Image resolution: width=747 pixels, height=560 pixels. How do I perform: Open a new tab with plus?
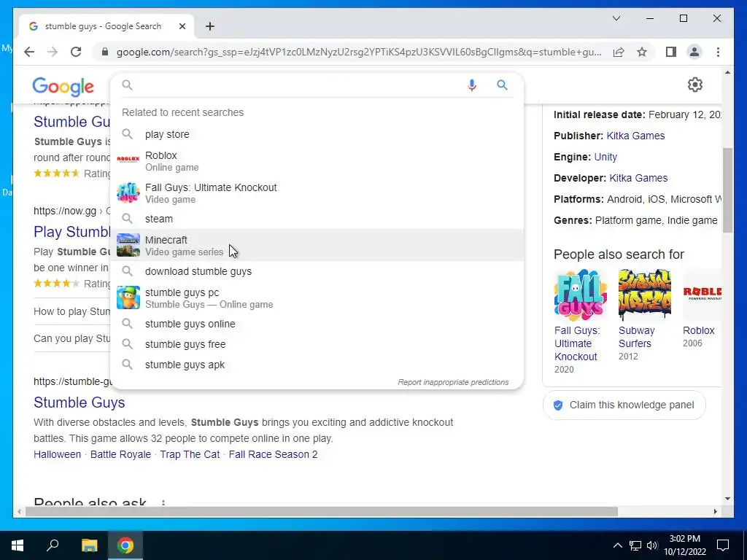click(210, 26)
